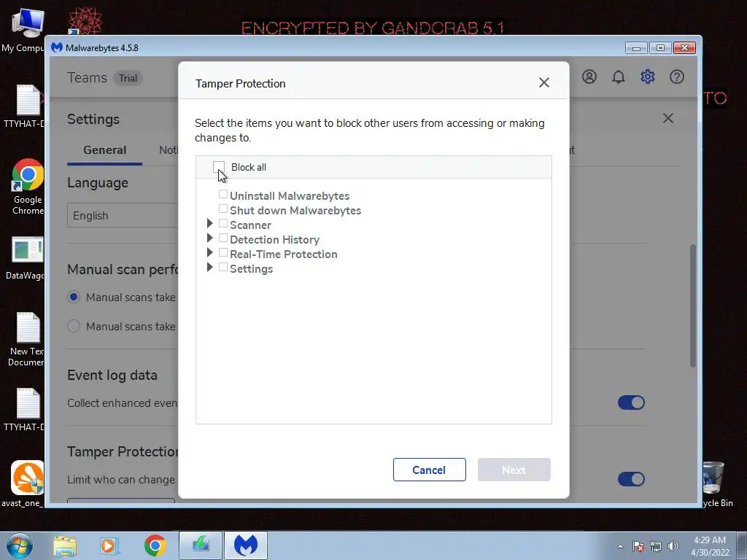The image size is (747, 560).
Task: Select the first Manual scans radio option
Action: pos(74,297)
